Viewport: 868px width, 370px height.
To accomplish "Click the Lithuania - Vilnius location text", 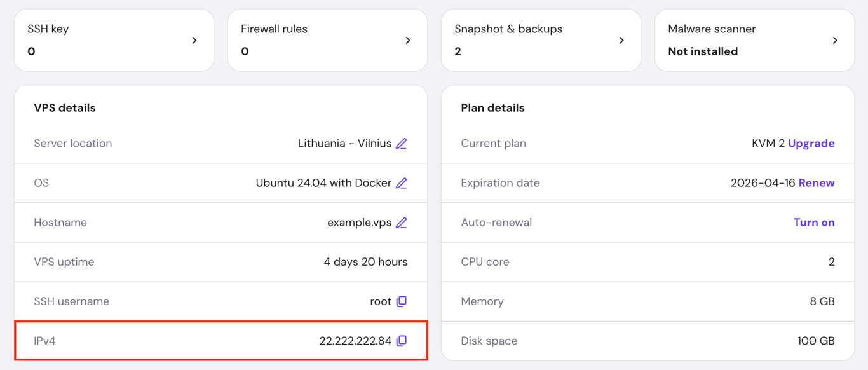I will pos(344,144).
